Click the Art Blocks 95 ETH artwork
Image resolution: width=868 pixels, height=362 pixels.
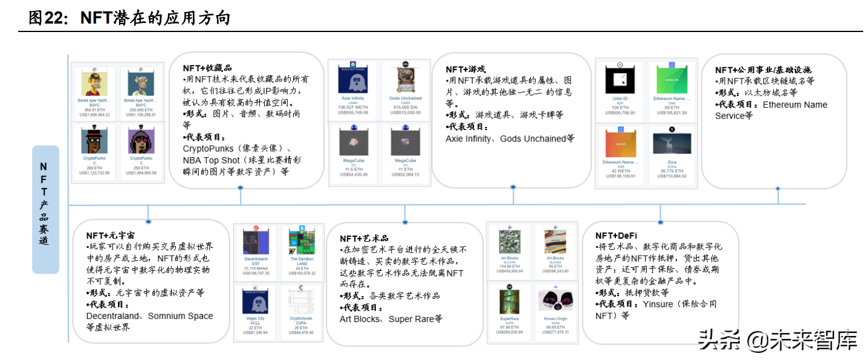(x=555, y=242)
